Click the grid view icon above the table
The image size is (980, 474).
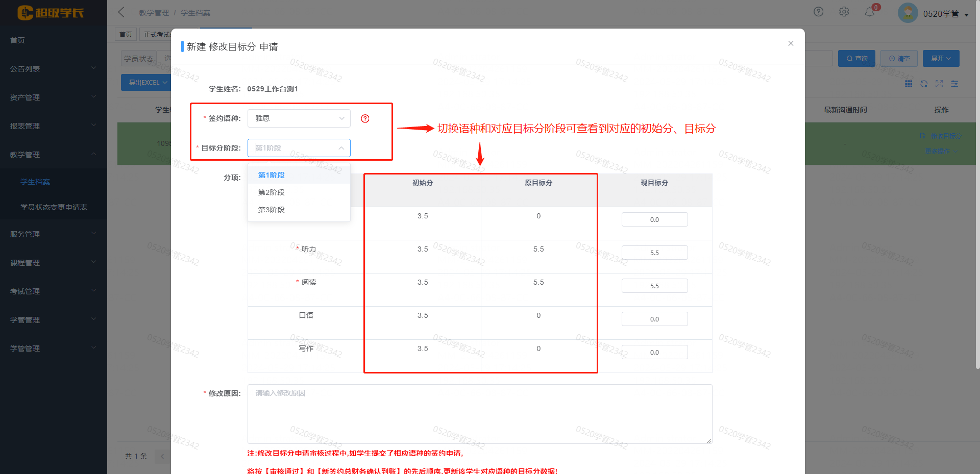point(909,84)
